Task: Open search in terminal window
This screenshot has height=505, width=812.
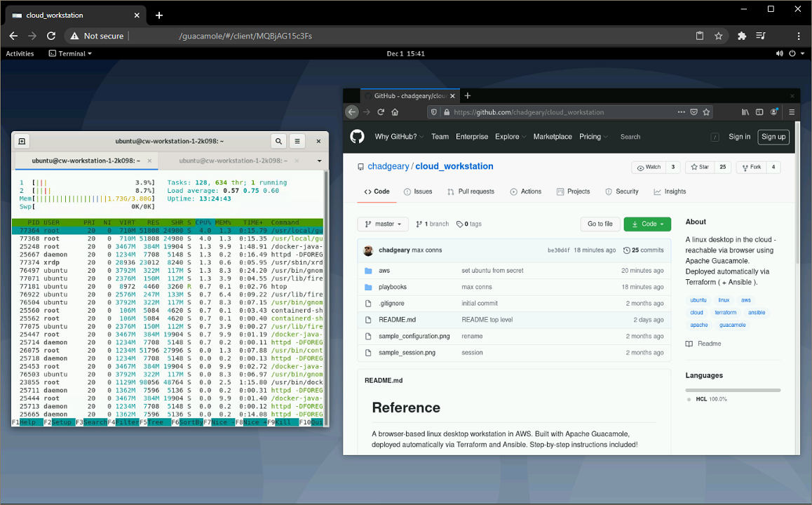Action: click(x=278, y=141)
